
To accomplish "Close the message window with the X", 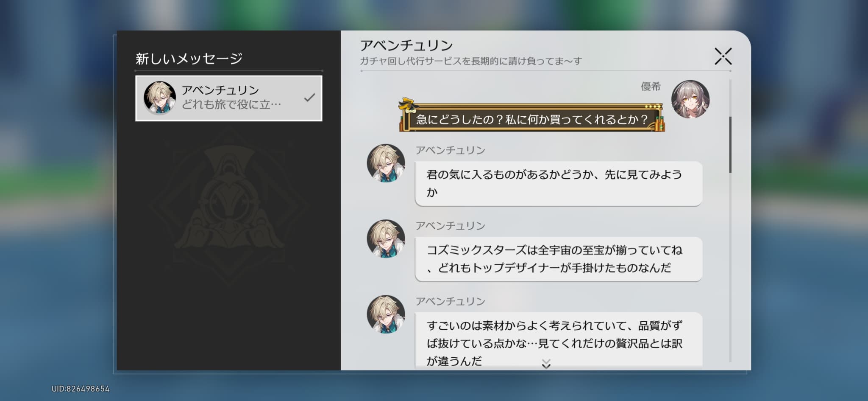I will point(723,56).
